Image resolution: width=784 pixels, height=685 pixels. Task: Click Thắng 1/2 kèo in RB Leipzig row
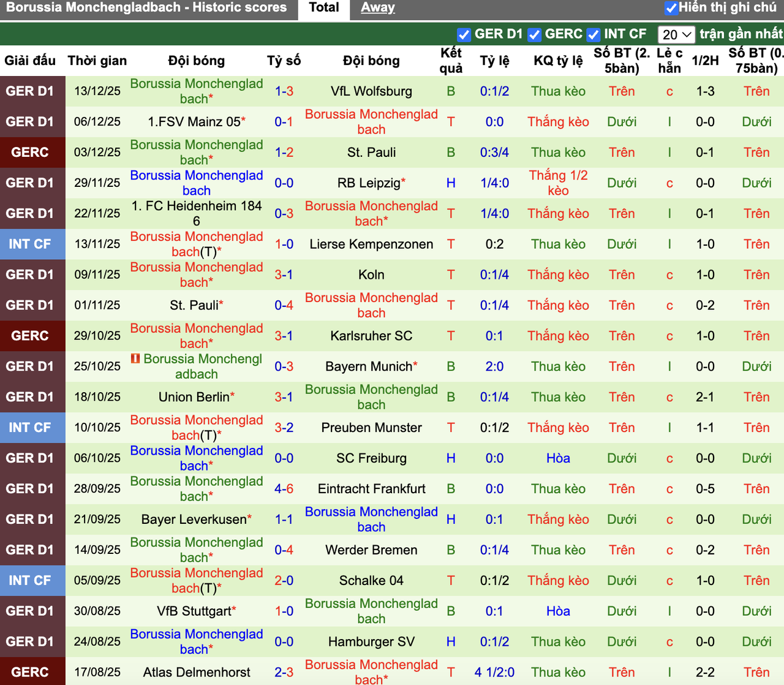click(558, 183)
